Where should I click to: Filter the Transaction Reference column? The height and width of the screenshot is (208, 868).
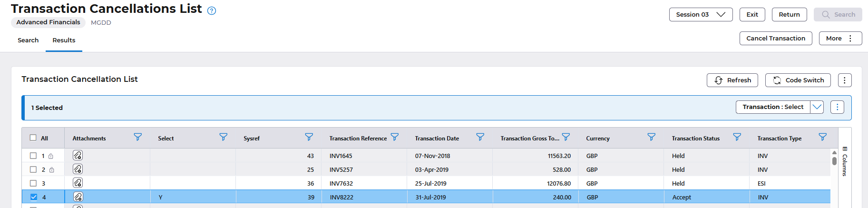(395, 137)
